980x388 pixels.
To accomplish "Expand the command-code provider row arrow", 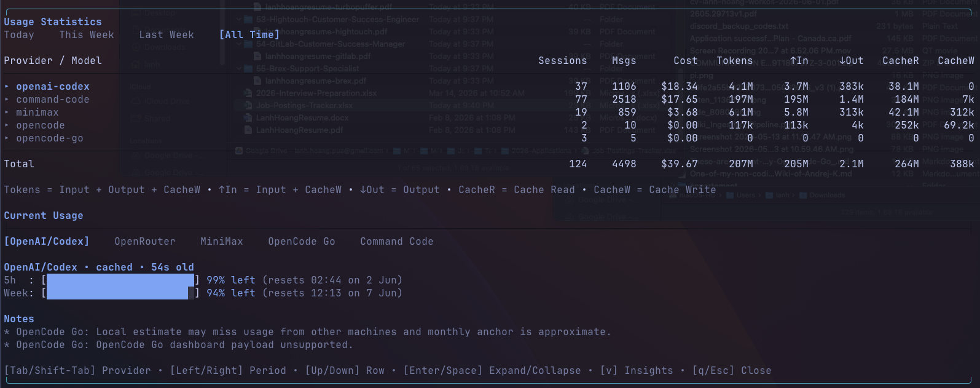I will 7,100.
